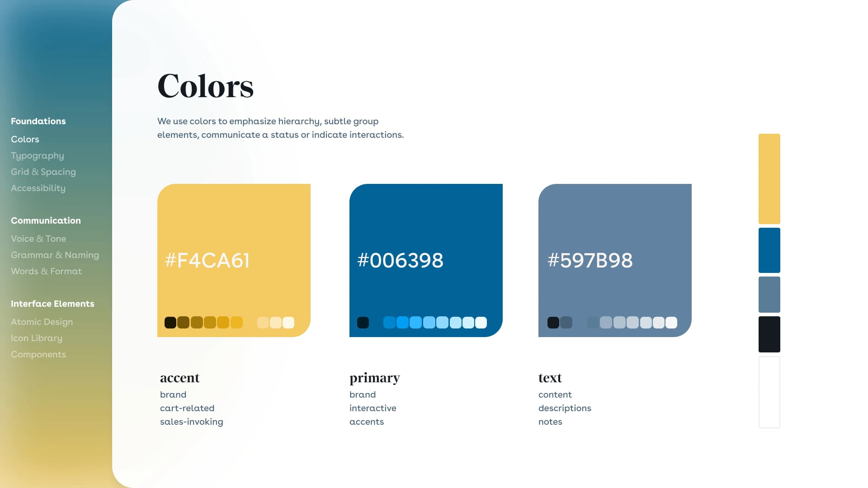Select the primary blue color #006398
Screen dimensions: 868x488
426,260
